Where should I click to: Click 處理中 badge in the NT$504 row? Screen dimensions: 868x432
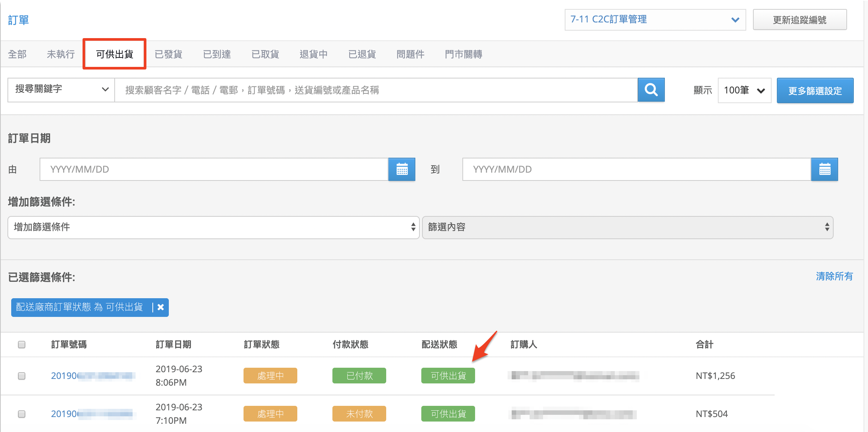(270, 414)
